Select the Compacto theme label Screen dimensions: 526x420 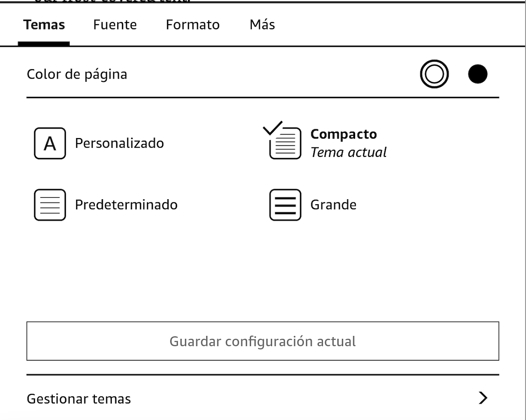tap(344, 134)
